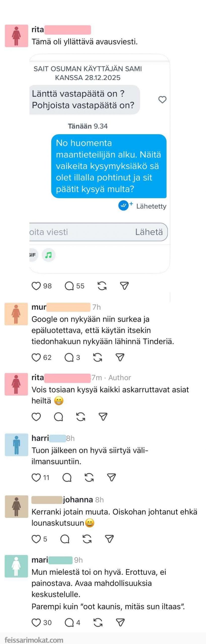
Task: Open rita's profile from the post header name
Action: tap(38, 30)
